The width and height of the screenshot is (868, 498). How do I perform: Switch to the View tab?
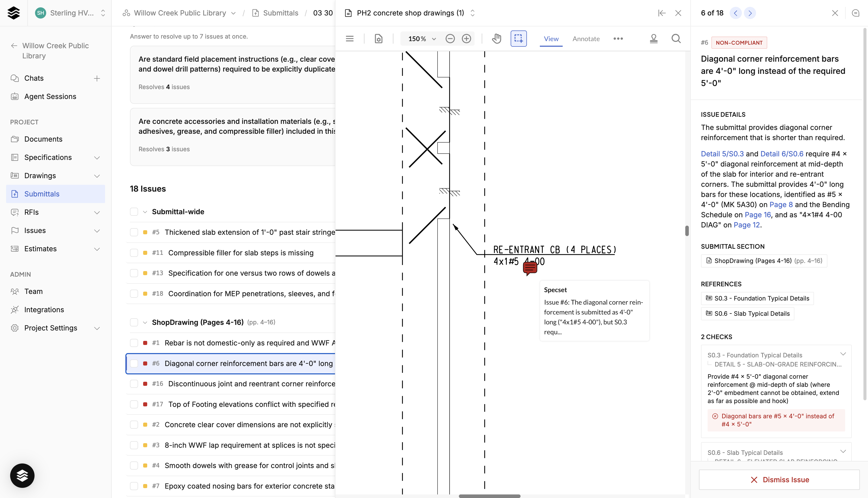pos(551,39)
